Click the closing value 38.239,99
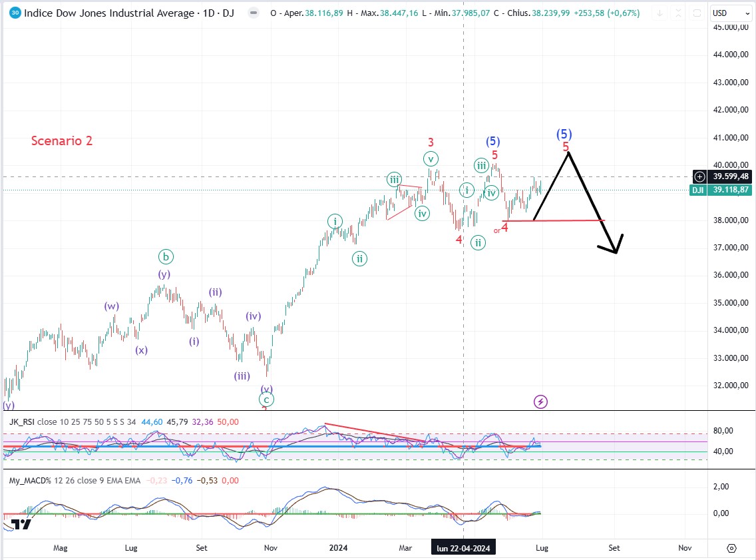The image size is (756, 560). click(551, 13)
